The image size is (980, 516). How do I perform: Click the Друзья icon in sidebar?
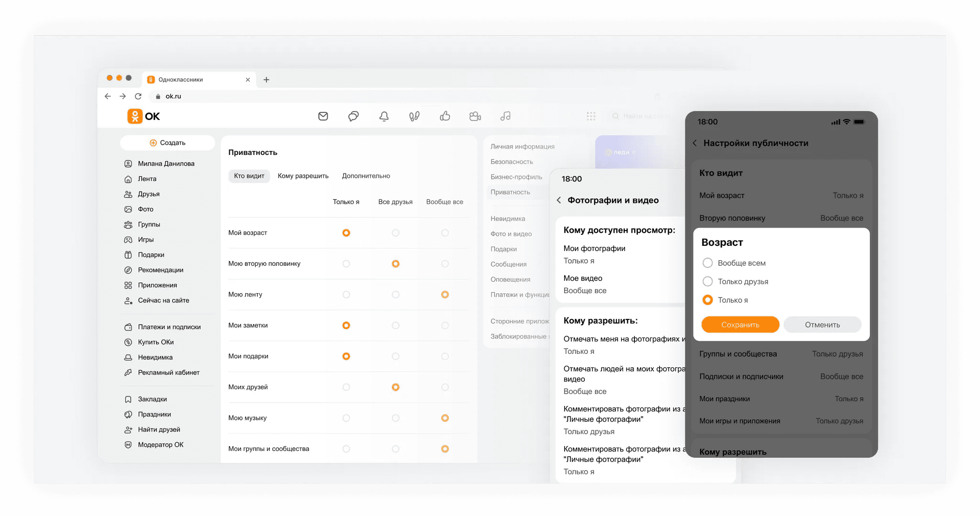[x=128, y=194]
